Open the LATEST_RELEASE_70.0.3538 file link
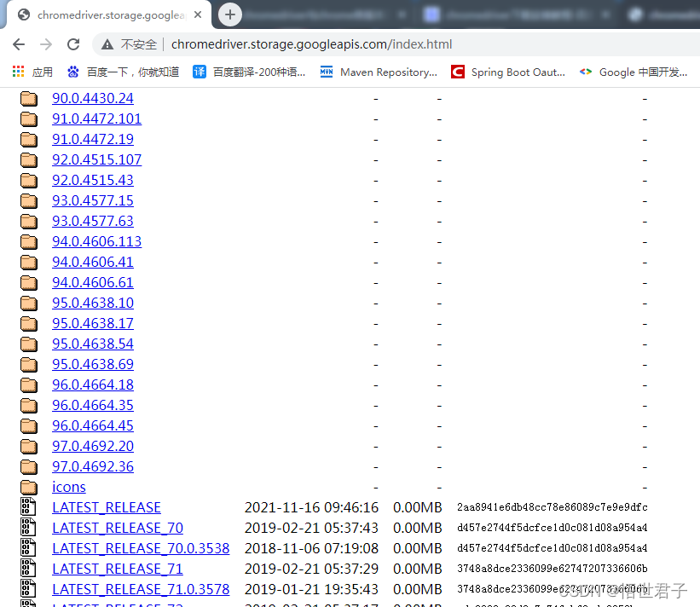The height and width of the screenshot is (607, 700). [x=141, y=548]
